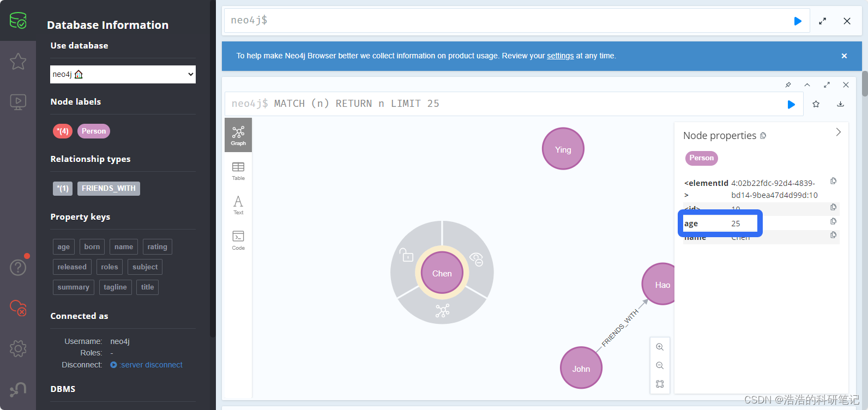Expand result frame to fullscreen
This screenshot has width=868, height=410.
tap(827, 85)
